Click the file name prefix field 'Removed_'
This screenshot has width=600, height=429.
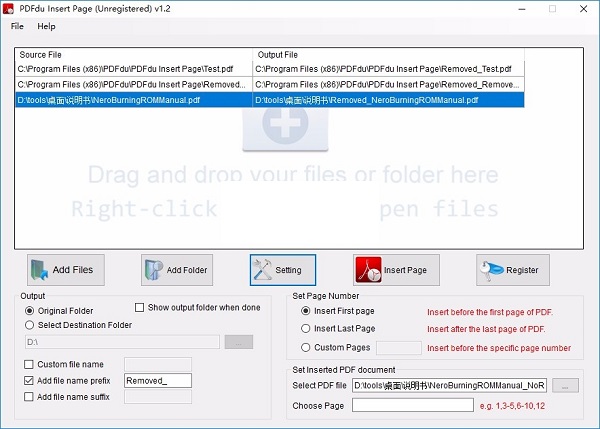[158, 381]
